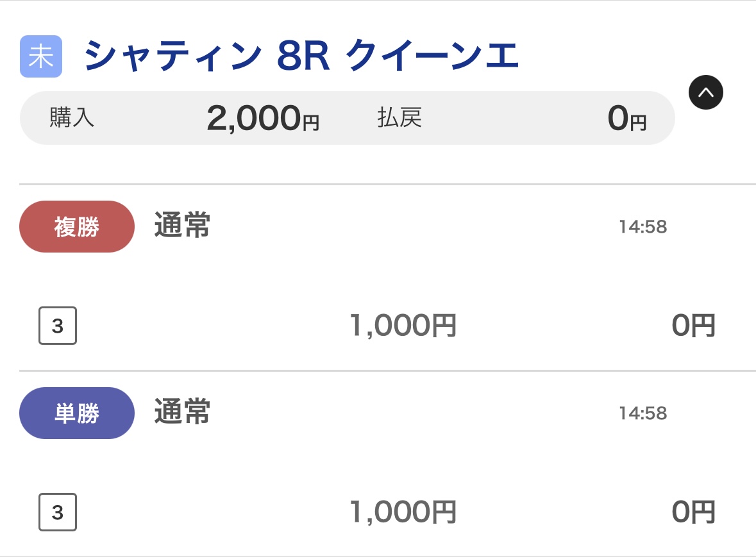Open the シャティン 8R race title
The image size is (756, 557).
pos(301,56)
